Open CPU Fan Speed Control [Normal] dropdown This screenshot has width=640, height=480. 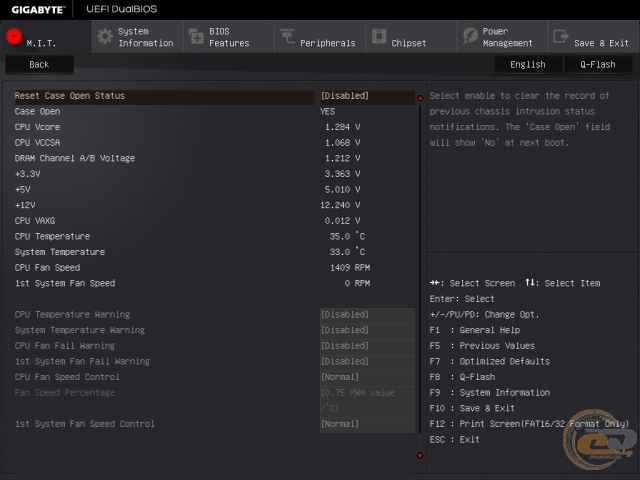tap(367, 377)
